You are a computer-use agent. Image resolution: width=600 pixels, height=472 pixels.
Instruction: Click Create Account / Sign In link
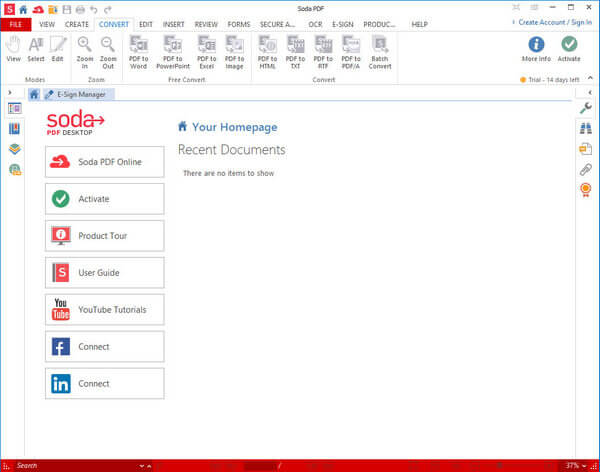(x=554, y=21)
